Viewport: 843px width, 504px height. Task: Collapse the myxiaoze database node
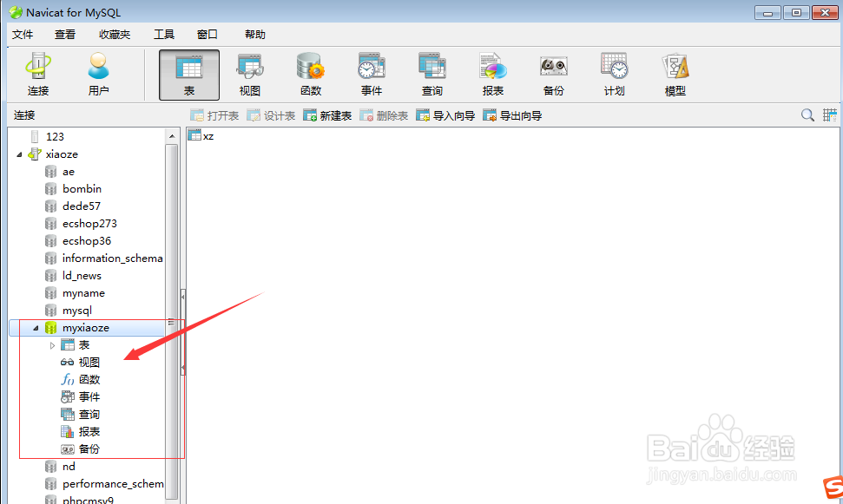pyautogui.click(x=36, y=328)
